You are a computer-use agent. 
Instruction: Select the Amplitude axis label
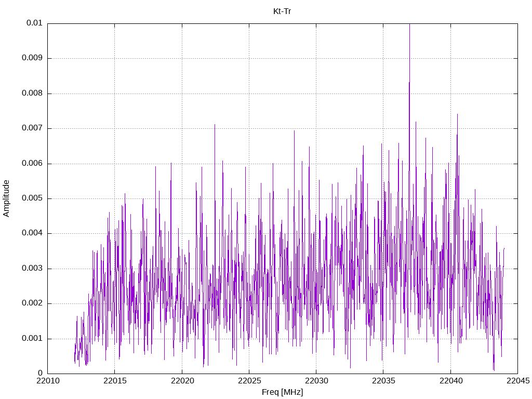click(6, 198)
